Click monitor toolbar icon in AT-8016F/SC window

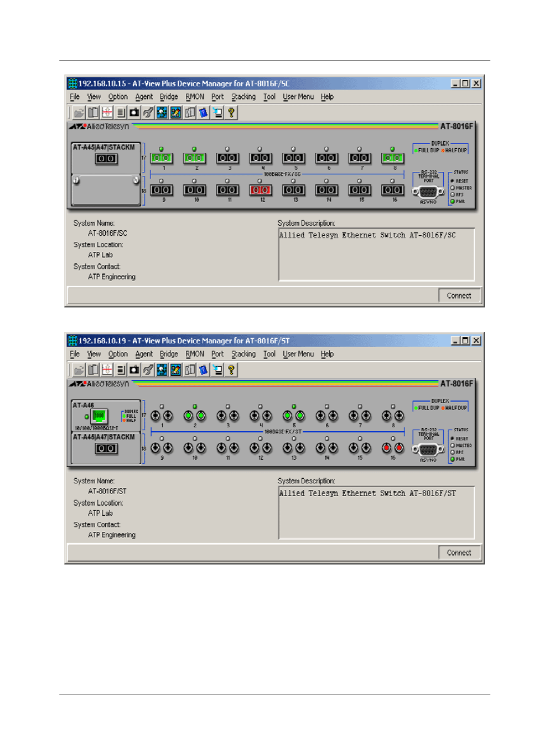click(x=217, y=113)
